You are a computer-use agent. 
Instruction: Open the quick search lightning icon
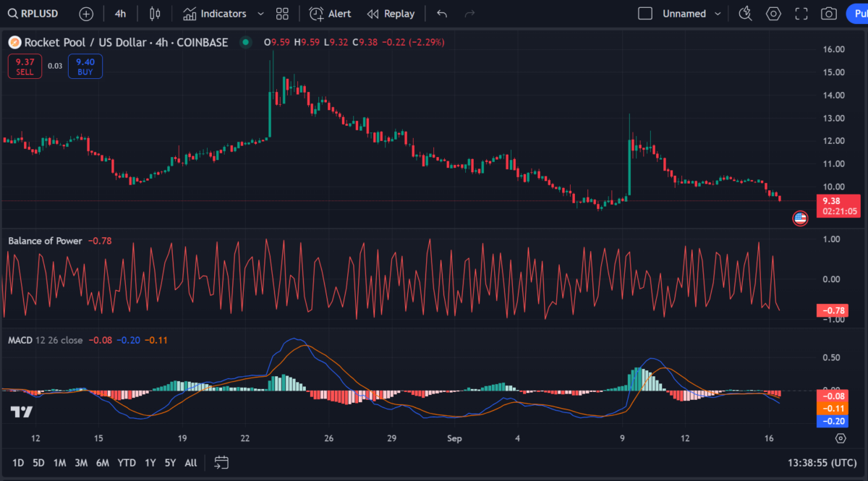click(x=745, y=14)
